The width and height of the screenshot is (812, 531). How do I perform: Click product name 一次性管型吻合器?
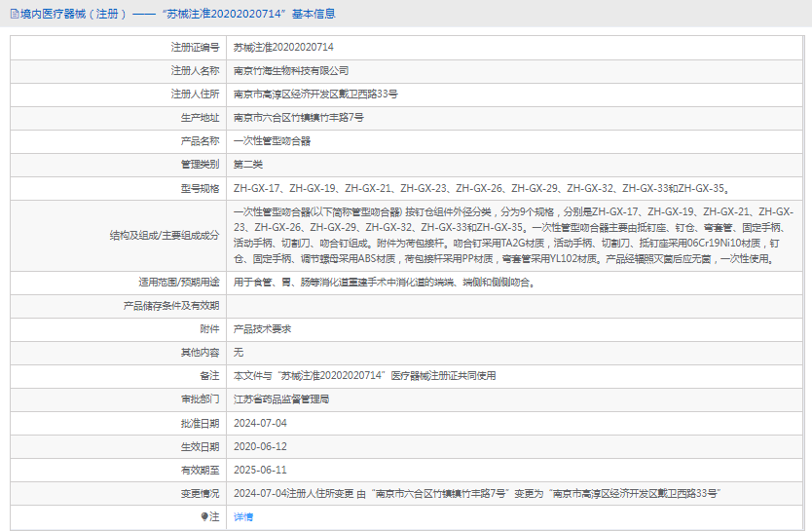[x=272, y=141]
